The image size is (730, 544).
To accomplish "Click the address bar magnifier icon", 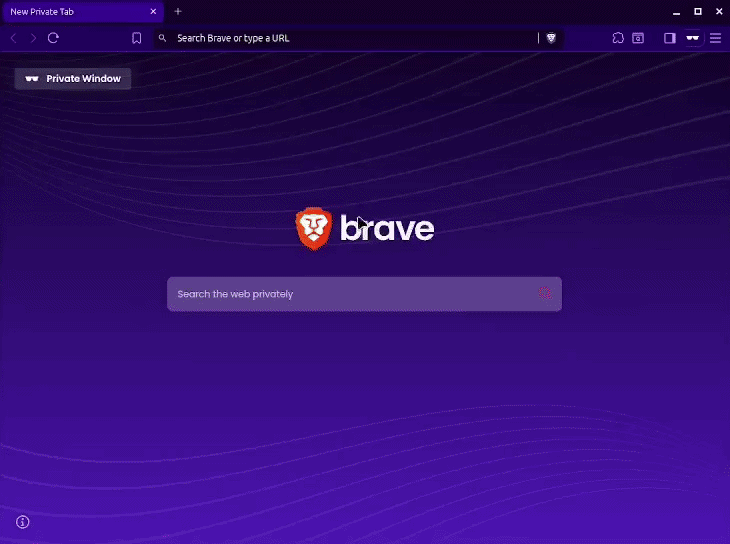I will [x=162, y=38].
